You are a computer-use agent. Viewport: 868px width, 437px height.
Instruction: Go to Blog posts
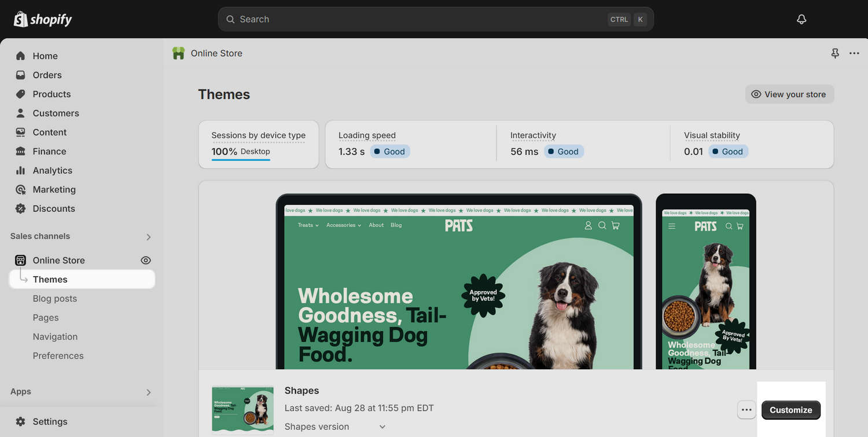point(55,298)
